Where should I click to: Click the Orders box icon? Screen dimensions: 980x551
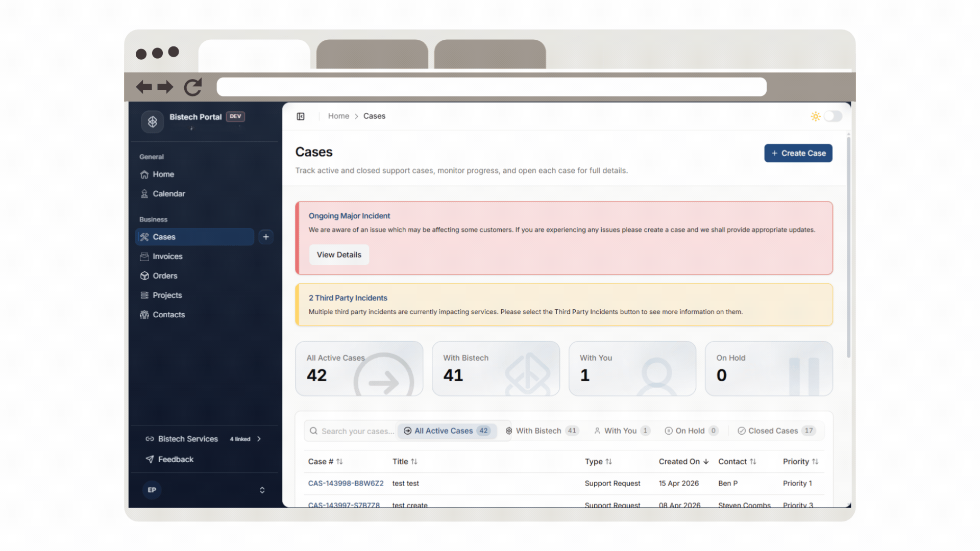(x=144, y=275)
